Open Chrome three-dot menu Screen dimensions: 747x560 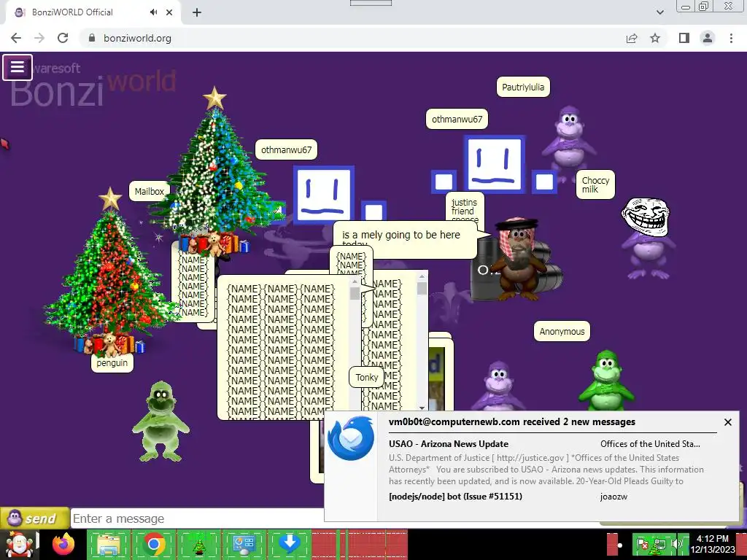pyautogui.click(x=731, y=38)
